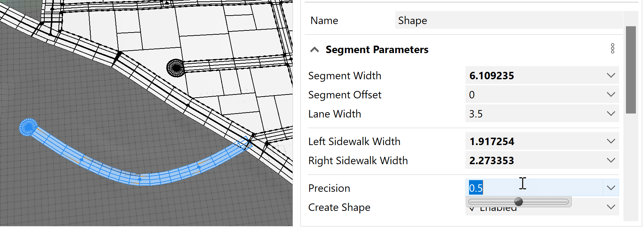This screenshot has width=644, height=230.
Task: Expand the Create Shape dropdown
Action: coord(610,207)
